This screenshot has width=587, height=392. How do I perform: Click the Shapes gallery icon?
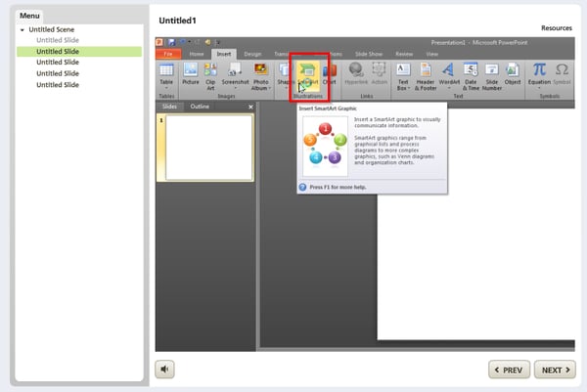coord(285,70)
